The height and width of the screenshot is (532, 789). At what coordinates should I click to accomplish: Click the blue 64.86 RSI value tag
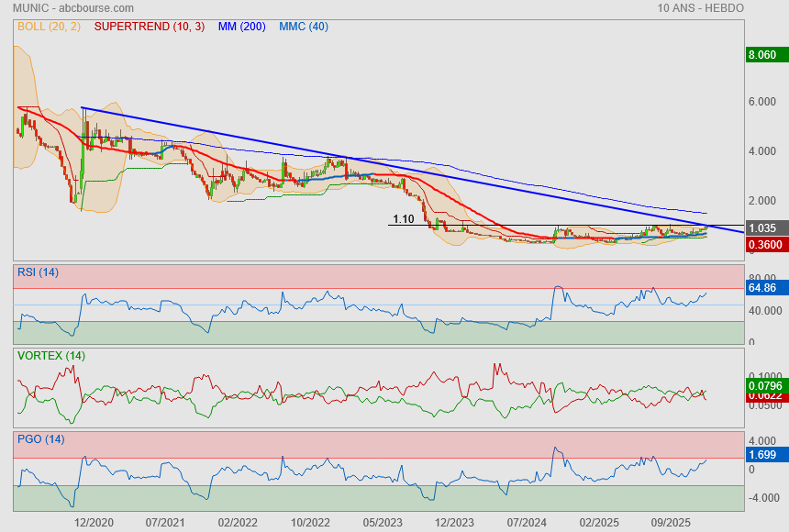[x=764, y=288]
